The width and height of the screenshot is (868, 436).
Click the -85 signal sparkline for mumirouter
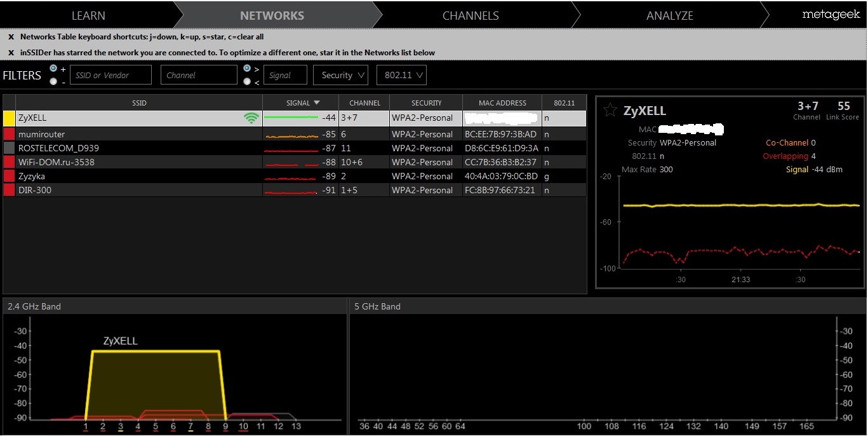point(291,136)
